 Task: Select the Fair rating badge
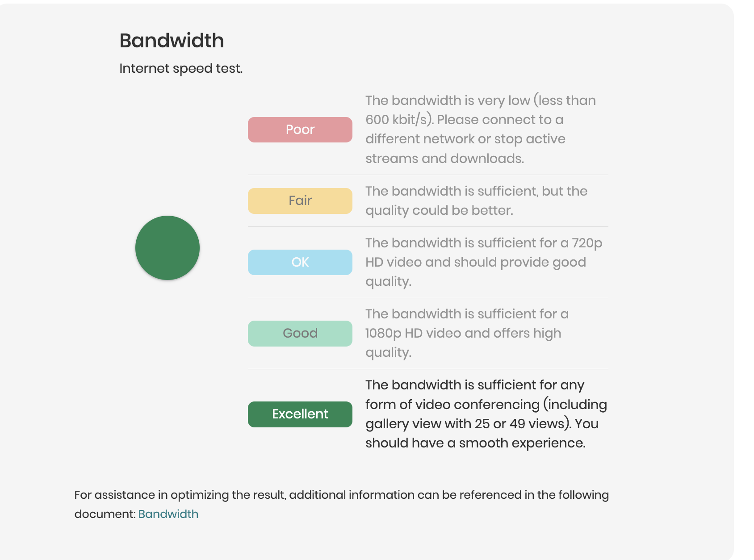300,201
